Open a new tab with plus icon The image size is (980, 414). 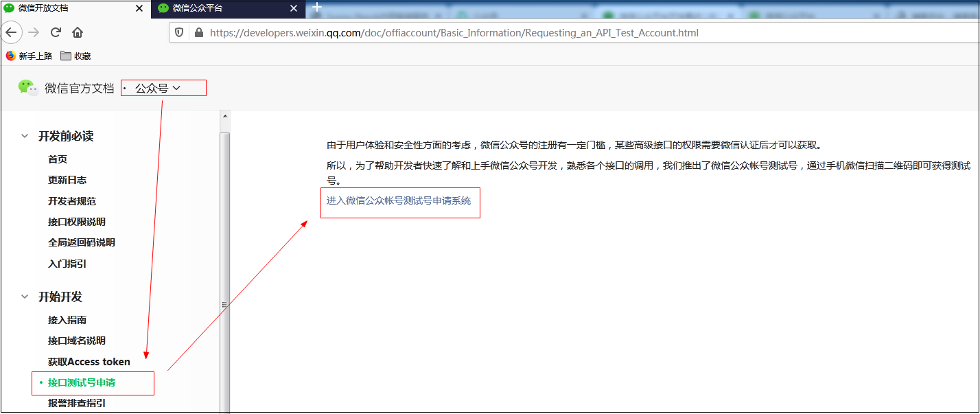(316, 8)
